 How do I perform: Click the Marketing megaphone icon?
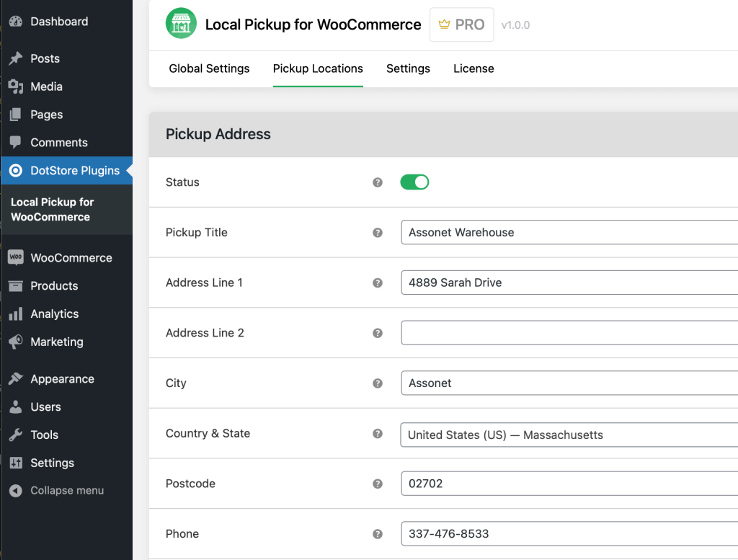click(17, 342)
